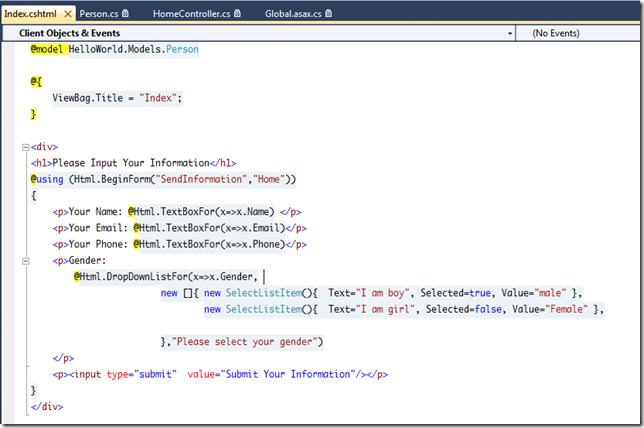Screen dimensions: 644x428
Task: Click the Person type name
Action: 182,49
